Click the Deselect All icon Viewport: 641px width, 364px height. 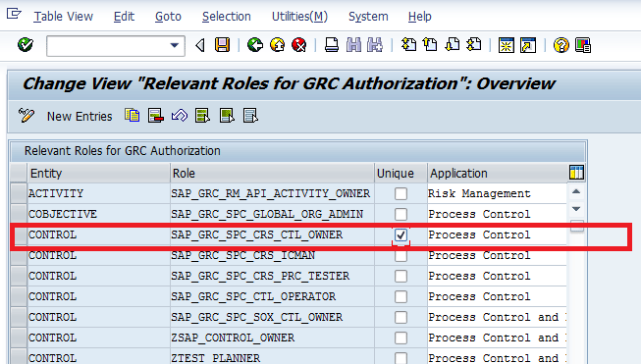tap(250, 116)
